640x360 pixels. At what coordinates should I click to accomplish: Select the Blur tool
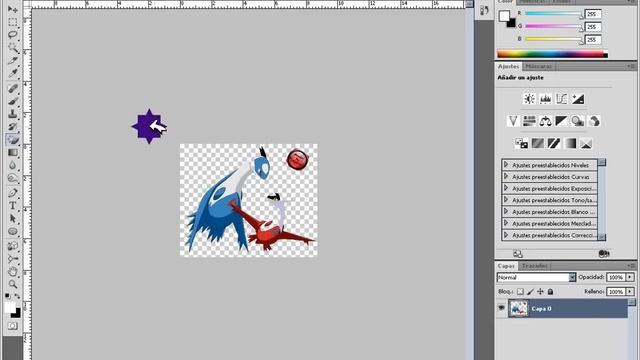pos(13,165)
